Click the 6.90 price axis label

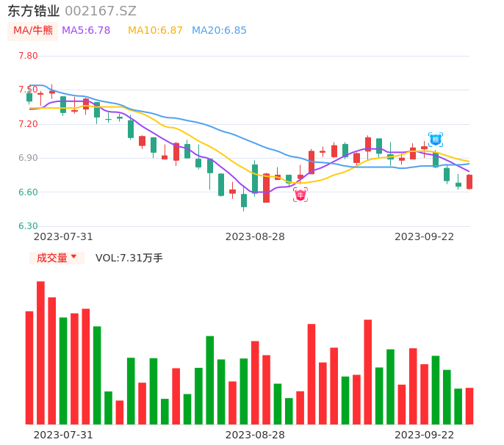click(28, 158)
